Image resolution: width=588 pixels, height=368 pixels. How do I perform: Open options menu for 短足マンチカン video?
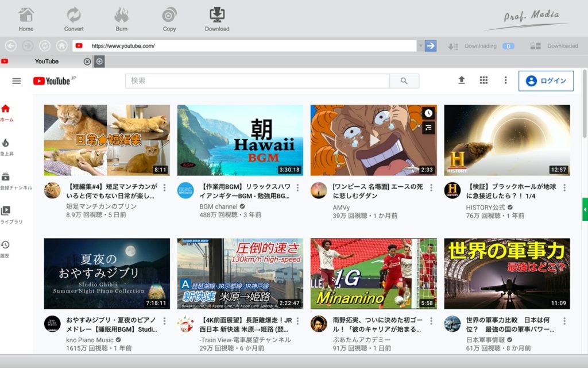(x=164, y=187)
